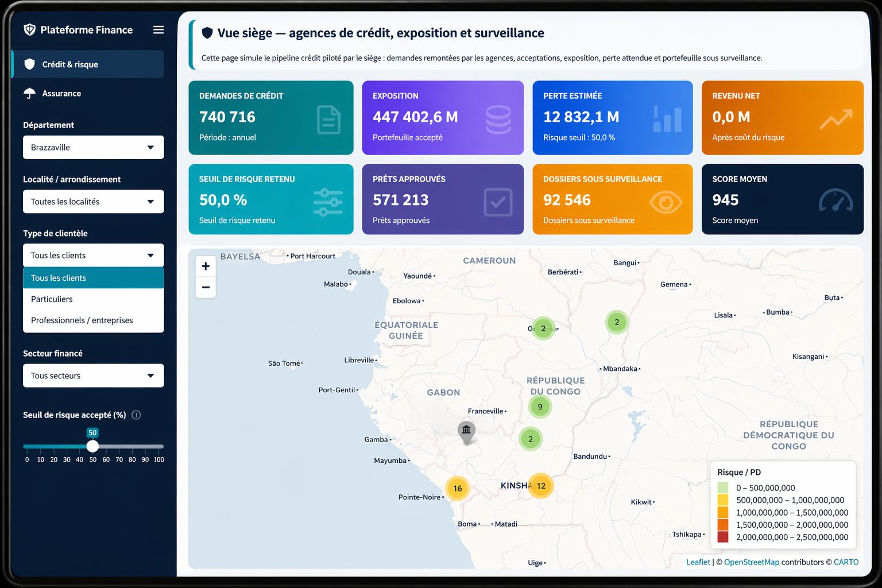
Task: Click the 740 716 credit requests value
Action: [227, 117]
